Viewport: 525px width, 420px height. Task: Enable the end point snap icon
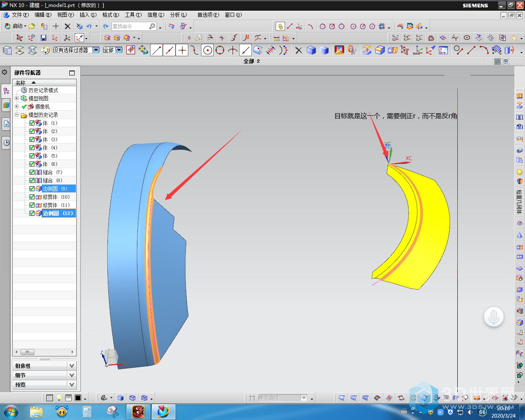[156, 50]
